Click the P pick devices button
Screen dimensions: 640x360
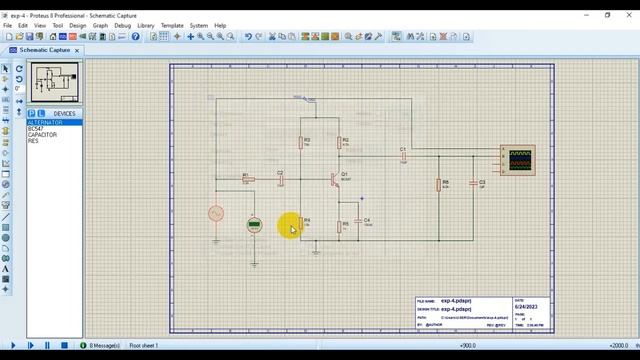pyautogui.click(x=32, y=113)
